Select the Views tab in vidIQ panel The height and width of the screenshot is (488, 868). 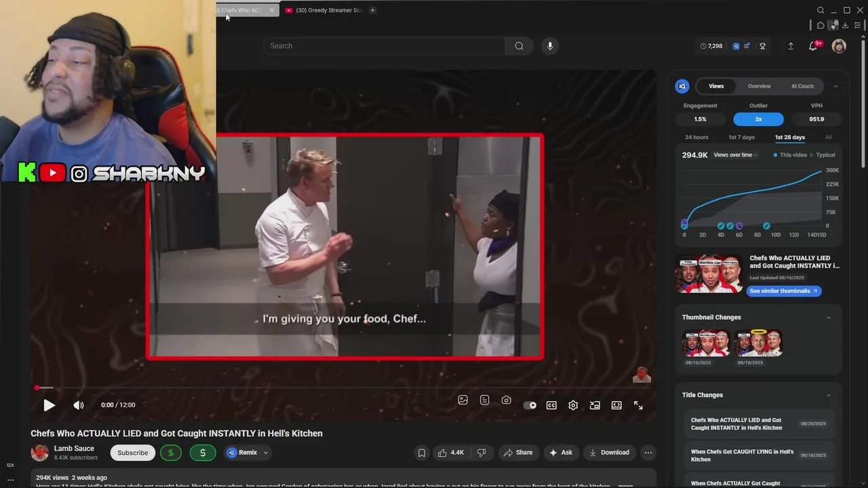click(716, 86)
